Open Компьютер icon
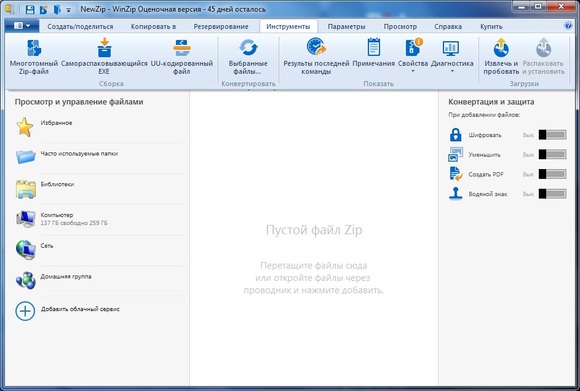The image size is (580, 391). tap(26, 219)
